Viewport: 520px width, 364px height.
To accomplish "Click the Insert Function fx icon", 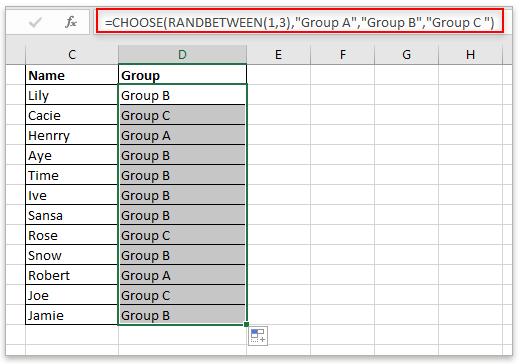I will pos(71,22).
